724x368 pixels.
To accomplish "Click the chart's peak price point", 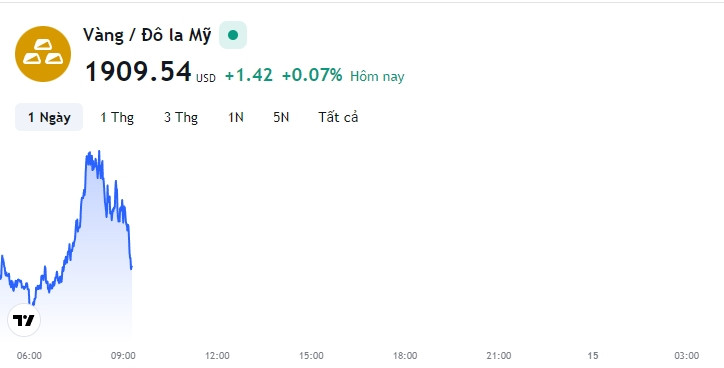I will [99, 151].
